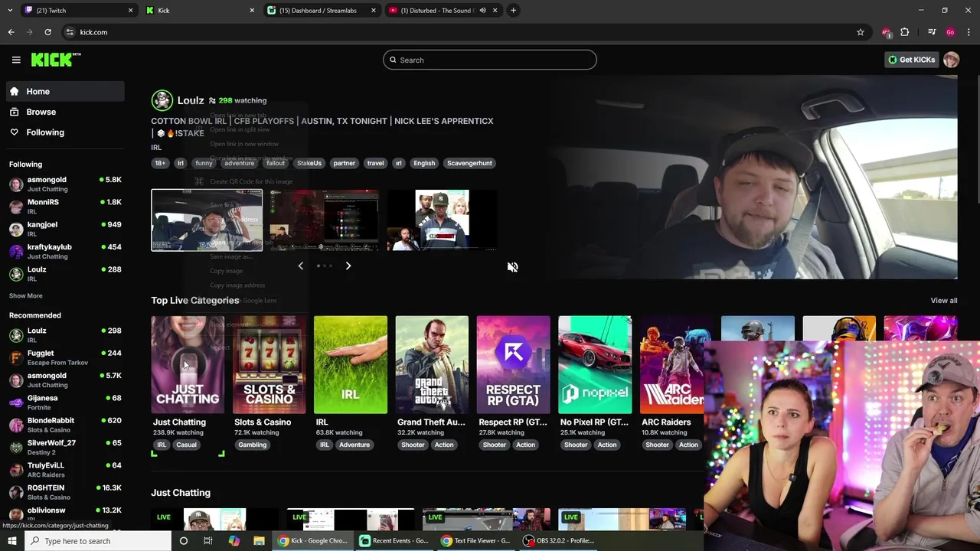
Task: Open the Grand Theft Auto category card
Action: [432, 365]
